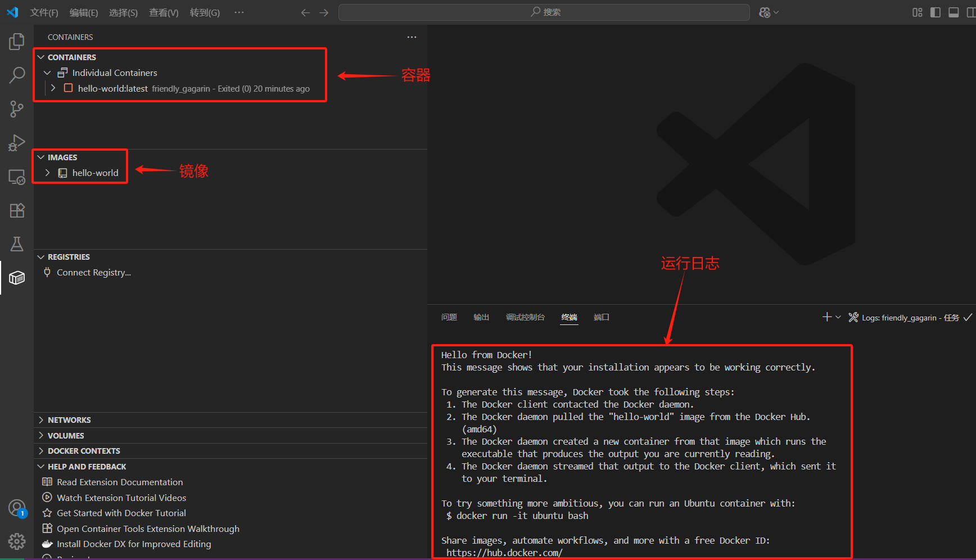This screenshot has height=560, width=976.
Task: Open Containers view more actions menu
Action: pos(412,37)
